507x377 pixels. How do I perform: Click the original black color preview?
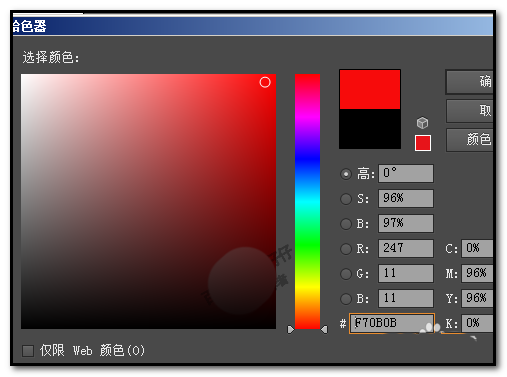tap(370, 129)
